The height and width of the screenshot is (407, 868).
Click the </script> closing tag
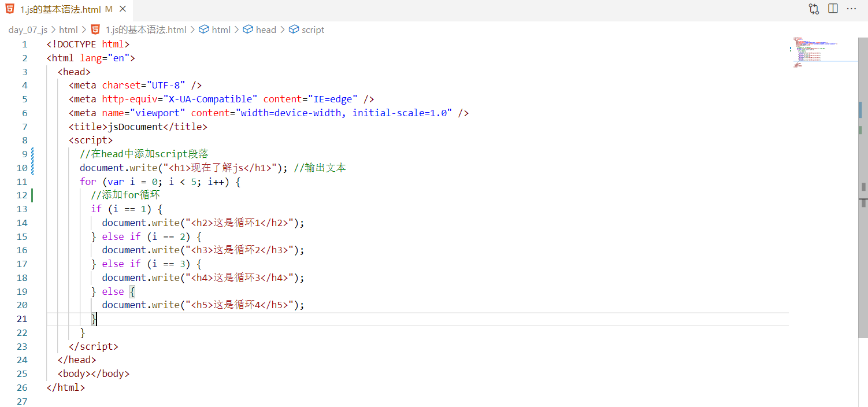pyautogui.click(x=94, y=346)
